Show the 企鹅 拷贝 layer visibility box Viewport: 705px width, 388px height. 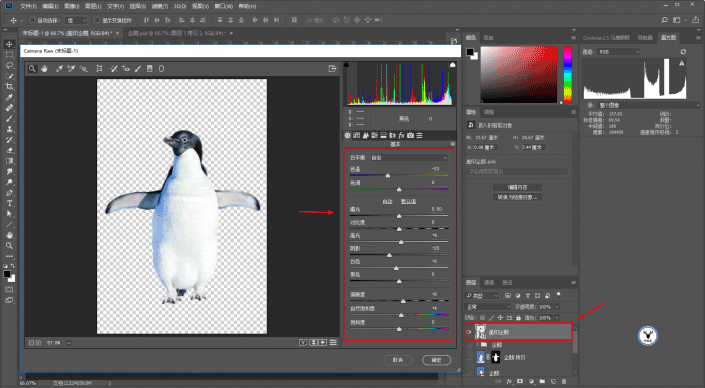(469, 357)
